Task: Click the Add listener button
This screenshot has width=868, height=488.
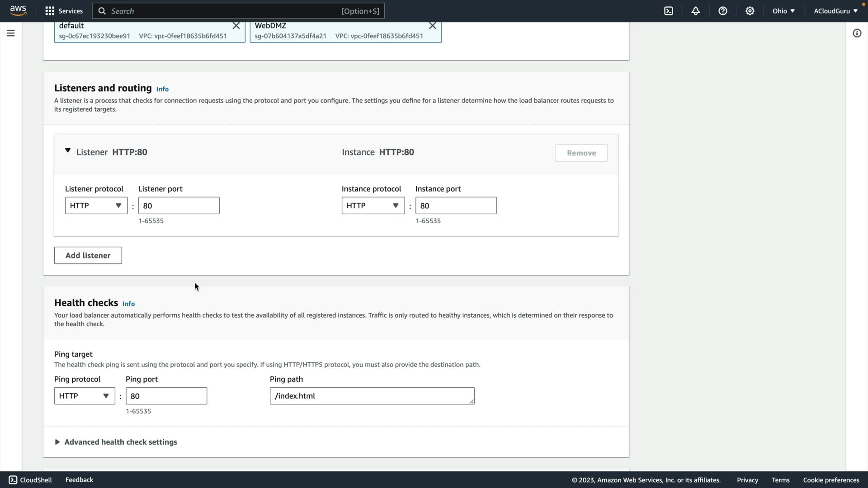Action: 88,255
